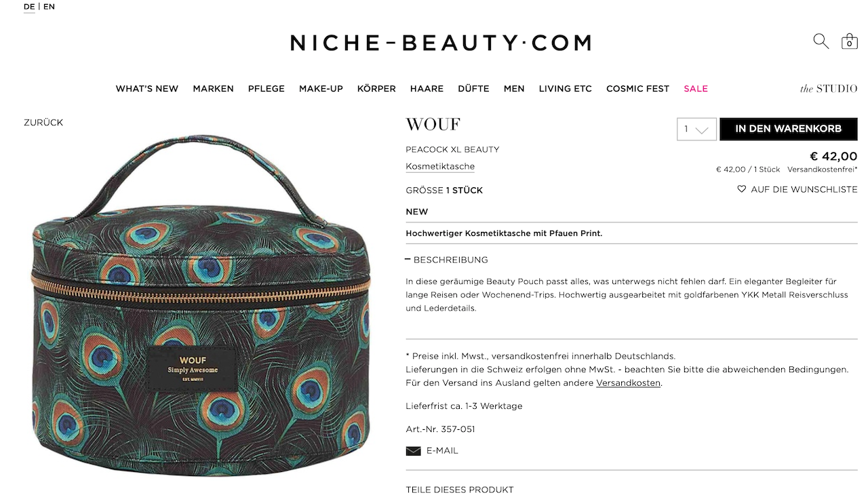The image size is (868, 495).
Task: Go to the SALE section
Action: pos(696,89)
